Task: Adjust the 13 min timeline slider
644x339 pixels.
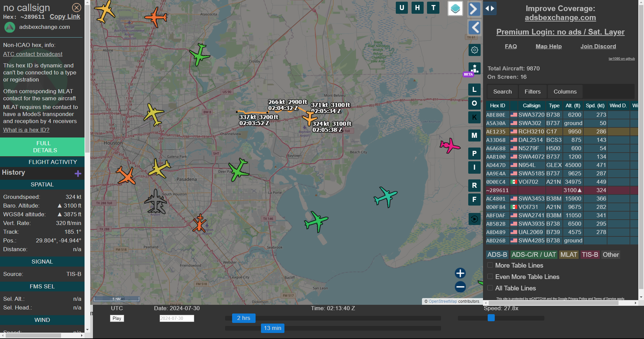Action: click(x=273, y=328)
